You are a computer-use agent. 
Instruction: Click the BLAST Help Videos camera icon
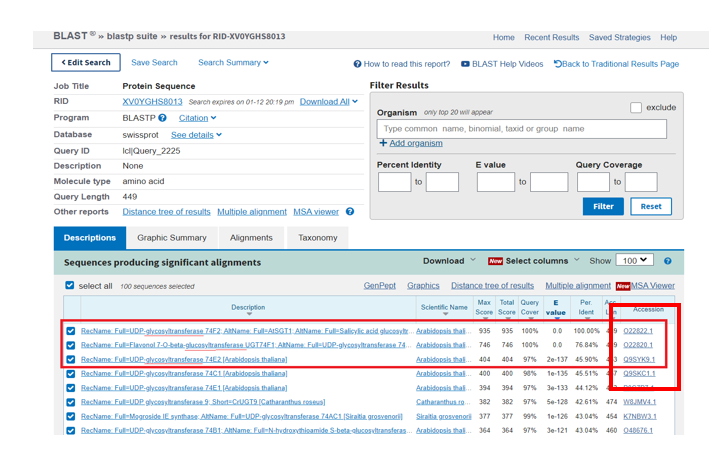tap(465, 64)
